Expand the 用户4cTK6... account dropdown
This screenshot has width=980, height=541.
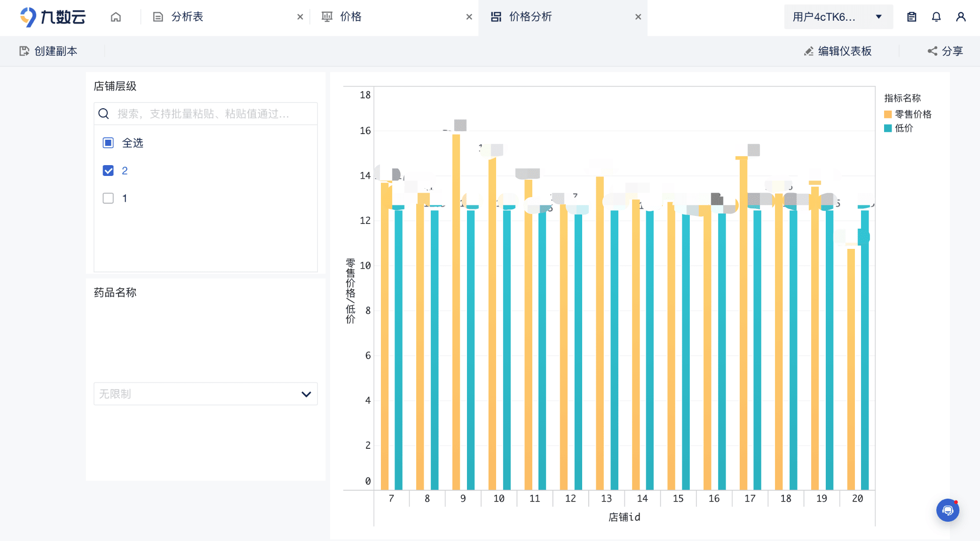[x=838, y=17]
